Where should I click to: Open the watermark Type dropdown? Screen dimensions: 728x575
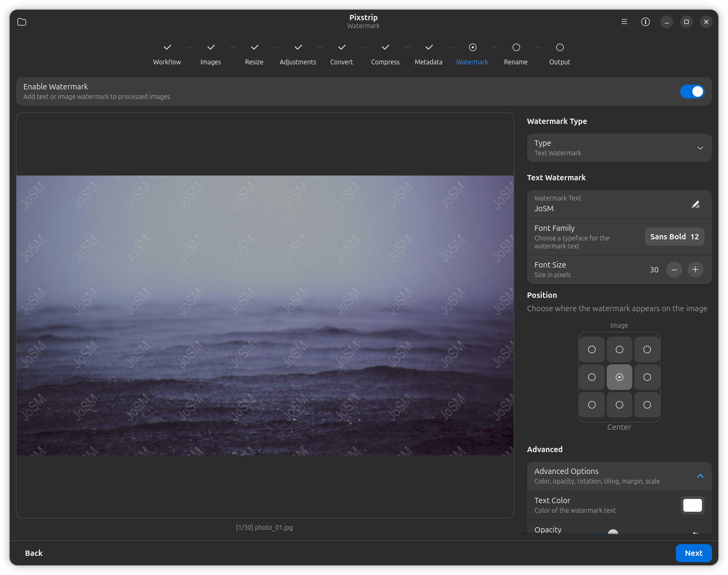click(619, 148)
